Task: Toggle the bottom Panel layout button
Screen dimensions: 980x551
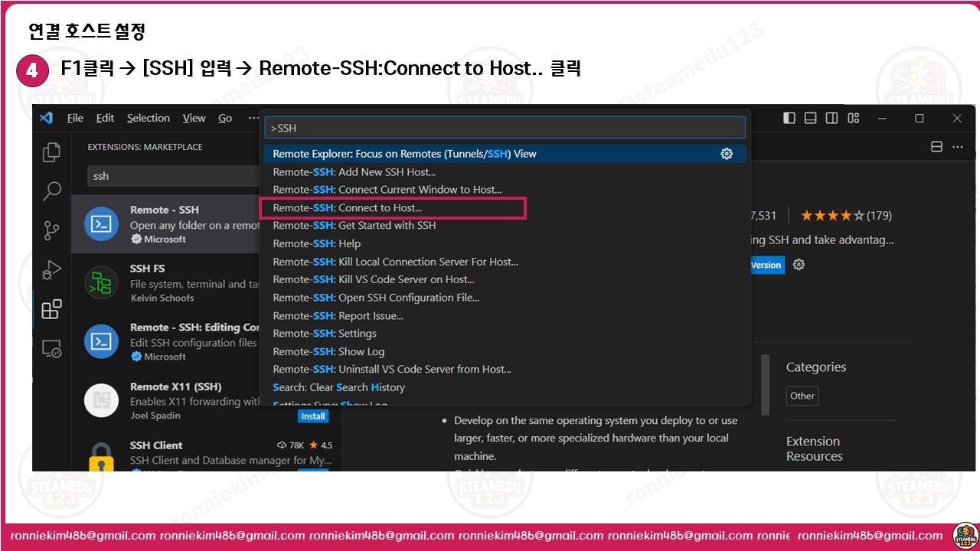Action: pyautogui.click(x=811, y=118)
